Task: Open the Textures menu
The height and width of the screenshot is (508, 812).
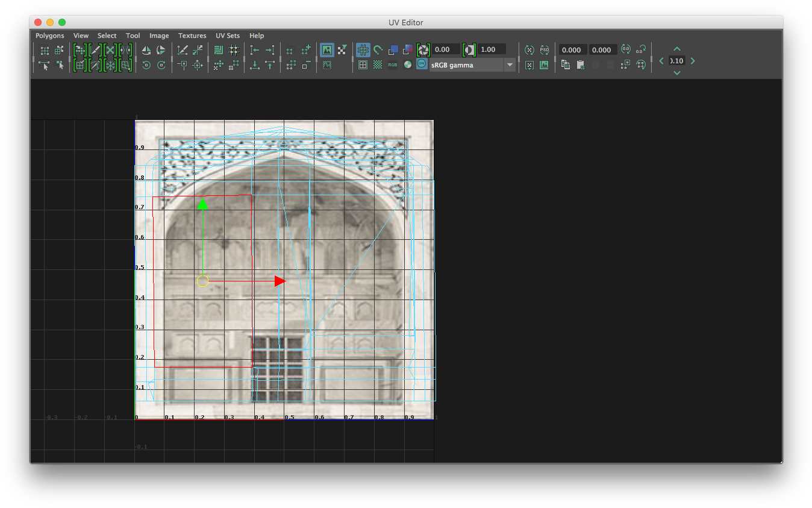Action: (192, 36)
